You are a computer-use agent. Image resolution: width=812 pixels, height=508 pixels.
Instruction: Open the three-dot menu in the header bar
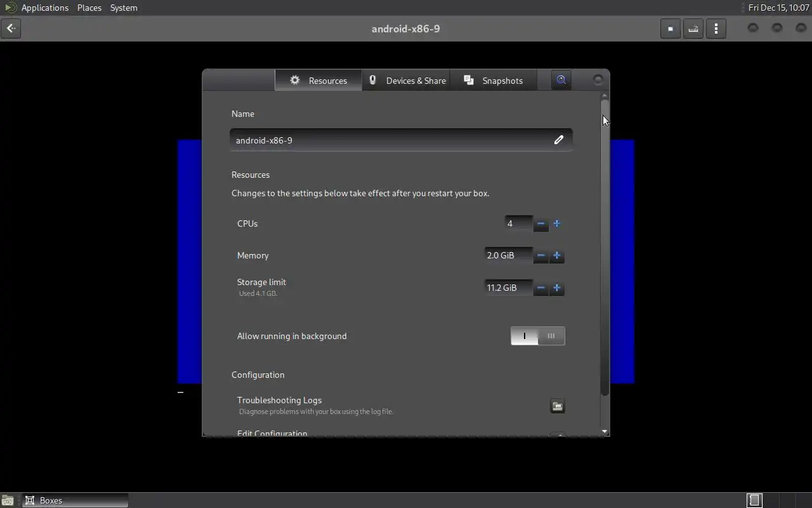[716, 29]
